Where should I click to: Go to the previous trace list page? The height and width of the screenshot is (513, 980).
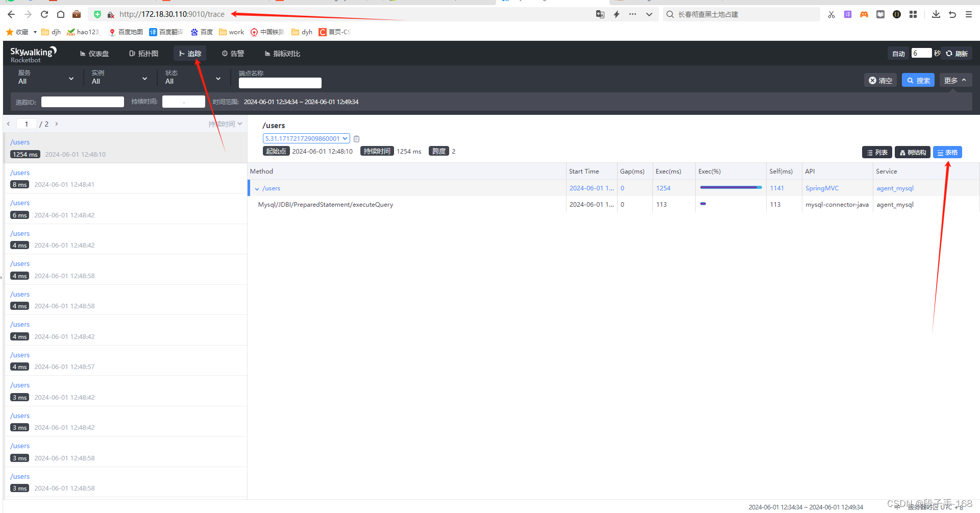[9, 124]
